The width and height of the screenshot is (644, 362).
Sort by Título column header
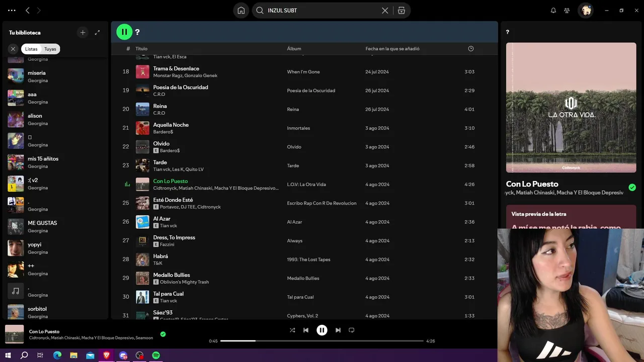coord(141,49)
